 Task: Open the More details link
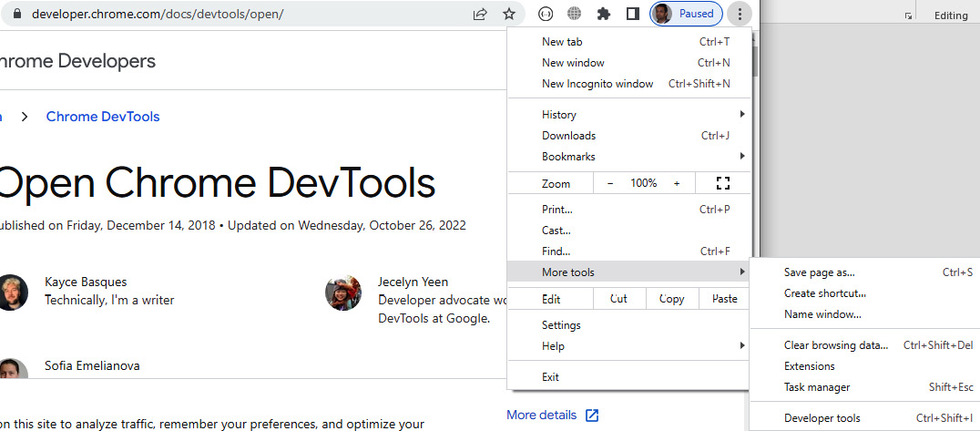[541, 415]
